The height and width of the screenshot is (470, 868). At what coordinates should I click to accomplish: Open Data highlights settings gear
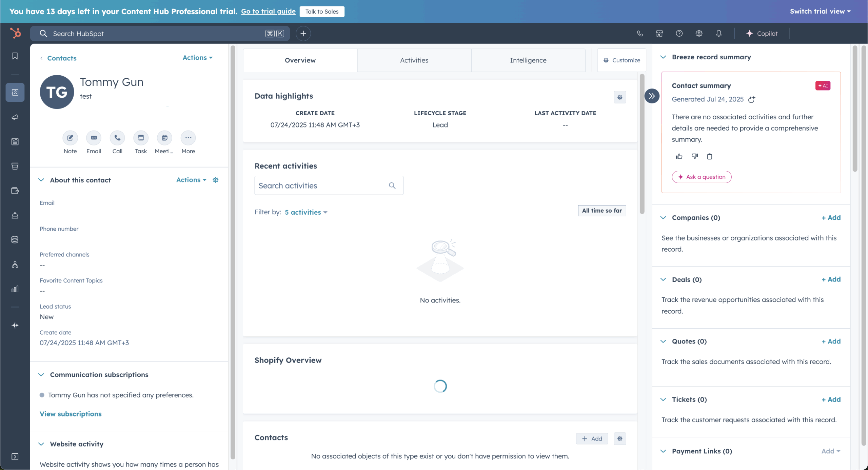point(620,97)
